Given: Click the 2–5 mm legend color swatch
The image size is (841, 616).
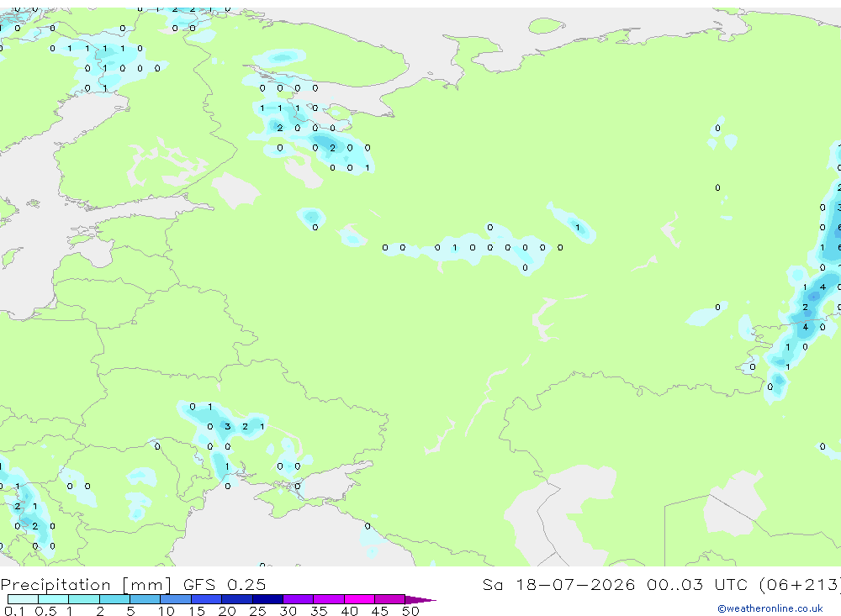Looking at the screenshot, I should coord(114,599).
